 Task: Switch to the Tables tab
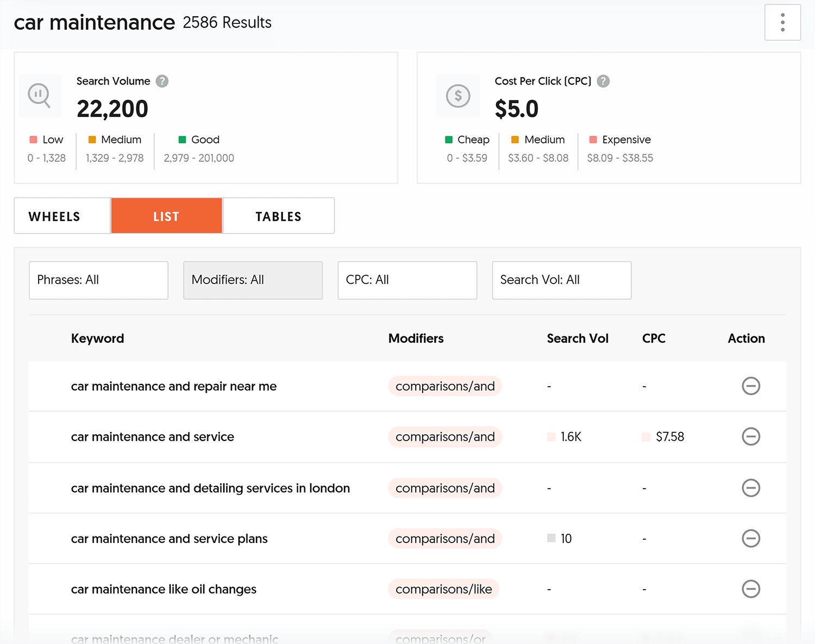coord(278,216)
